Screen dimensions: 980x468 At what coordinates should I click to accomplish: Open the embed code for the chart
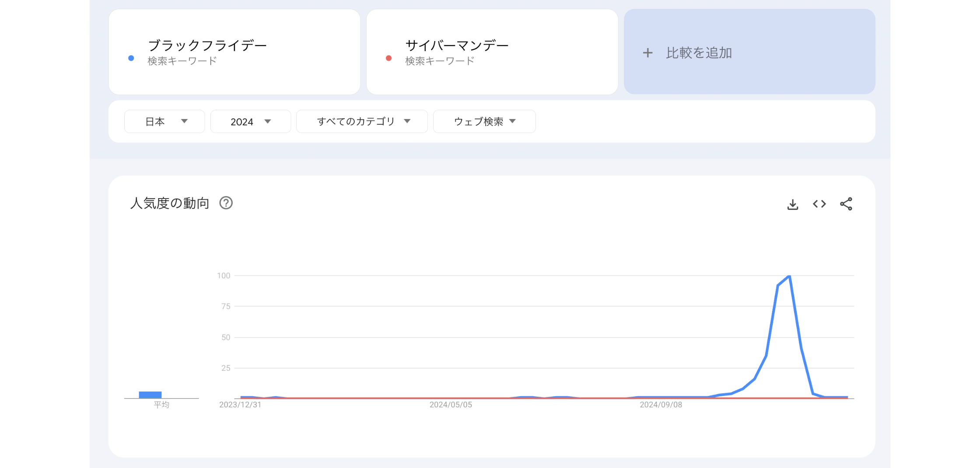point(819,203)
